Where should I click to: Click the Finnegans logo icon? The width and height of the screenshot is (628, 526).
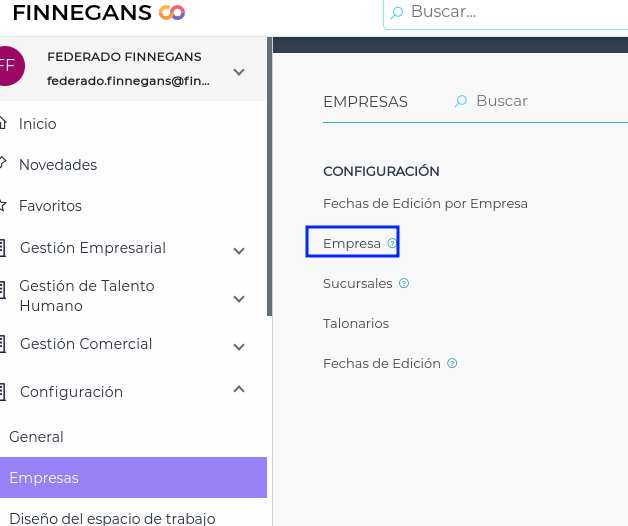click(172, 13)
